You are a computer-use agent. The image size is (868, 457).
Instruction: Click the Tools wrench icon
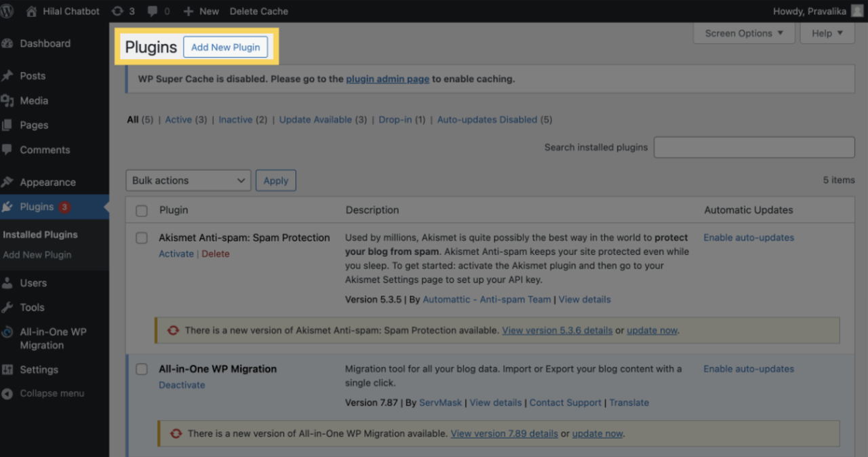(7, 307)
